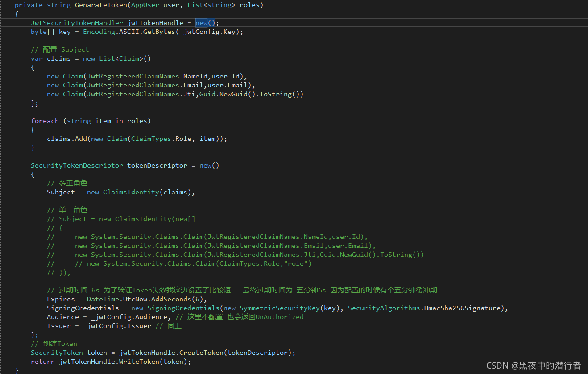This screenshot has height=374, width=588.
Task: Click the '// 多重角色' comment
Action: click(x=67, y=183)
